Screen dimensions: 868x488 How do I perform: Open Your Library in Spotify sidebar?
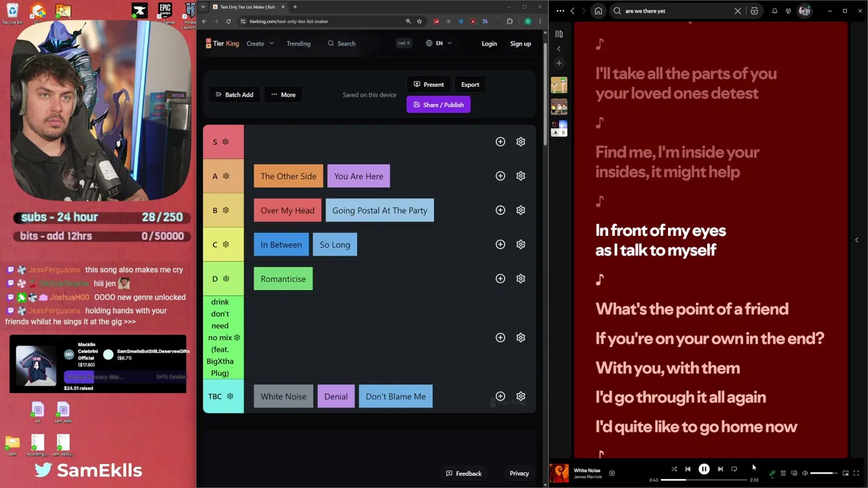pos(559,34)
